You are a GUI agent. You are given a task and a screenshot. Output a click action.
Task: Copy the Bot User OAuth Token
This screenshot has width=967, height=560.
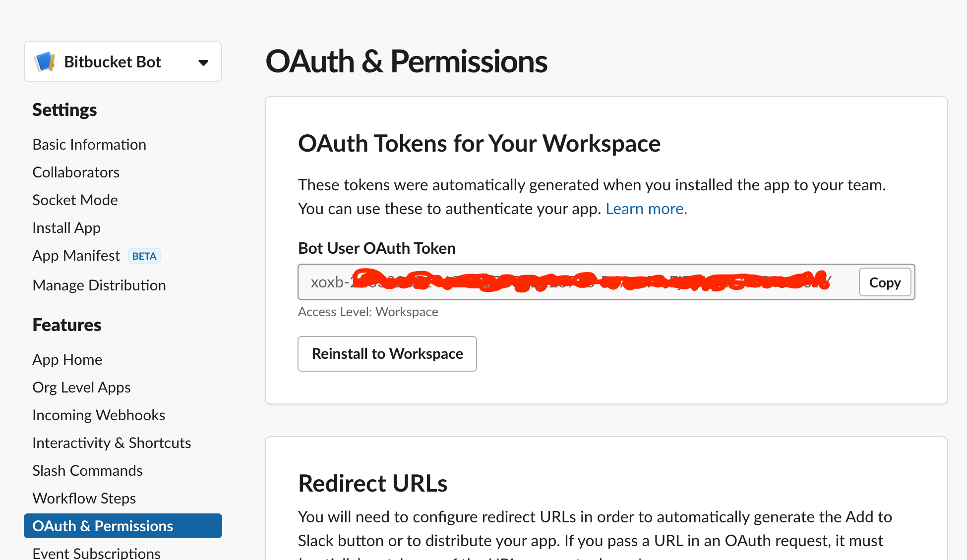point(885,282)
